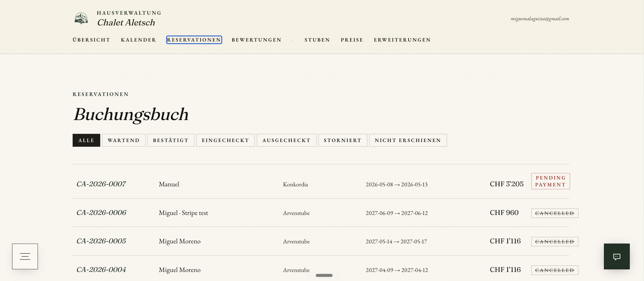Open booking CA-2026-0005
The image size is (644, 281).
pos(101,241)
